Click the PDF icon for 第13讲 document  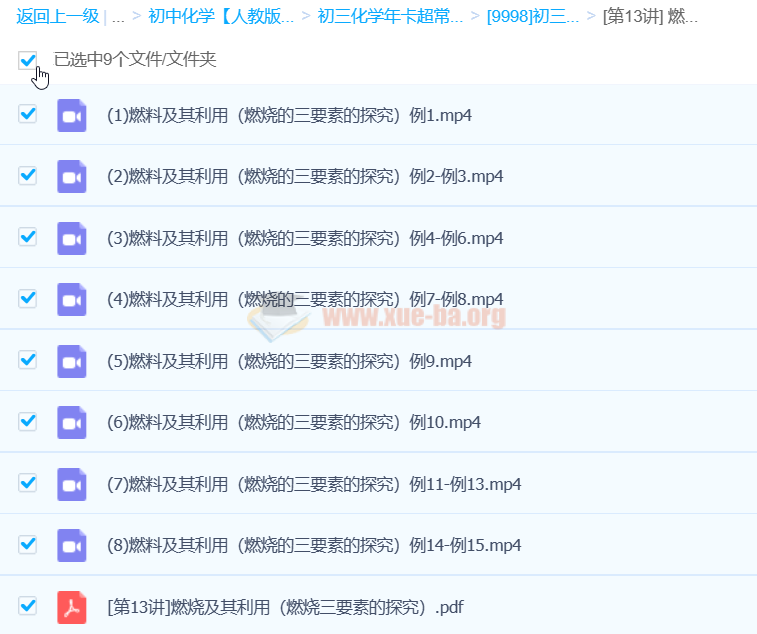pos(72,607)
